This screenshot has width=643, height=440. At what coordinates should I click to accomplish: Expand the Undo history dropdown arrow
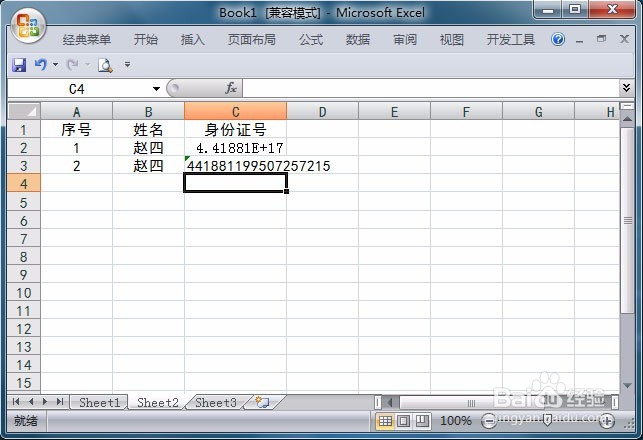[55, 64]
